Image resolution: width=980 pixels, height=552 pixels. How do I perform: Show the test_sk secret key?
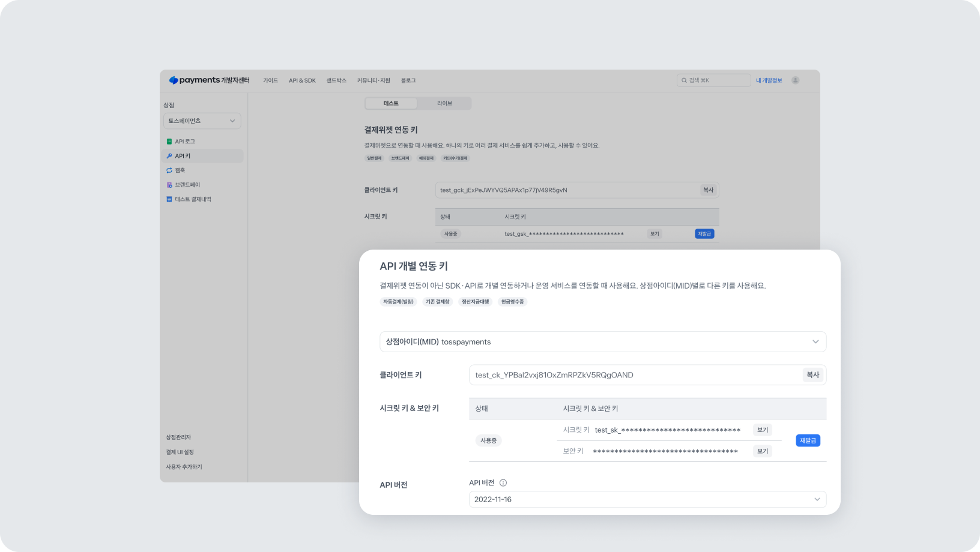click(x=763, y=430)
